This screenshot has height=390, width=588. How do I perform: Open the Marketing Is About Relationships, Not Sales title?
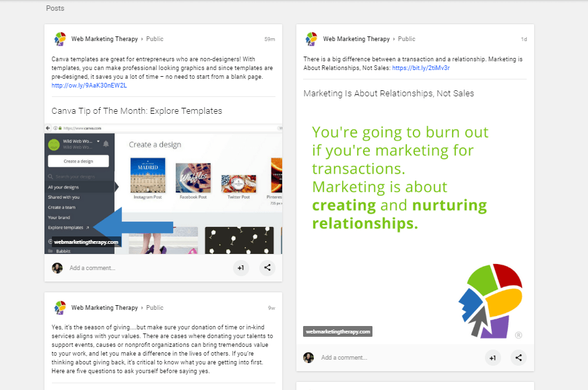pyautogui.click(x=389, y=94)
